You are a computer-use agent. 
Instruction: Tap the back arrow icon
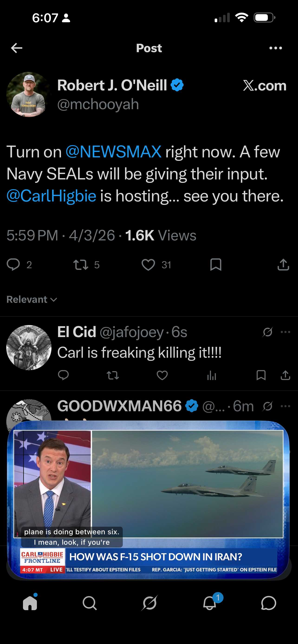[17, 48]
